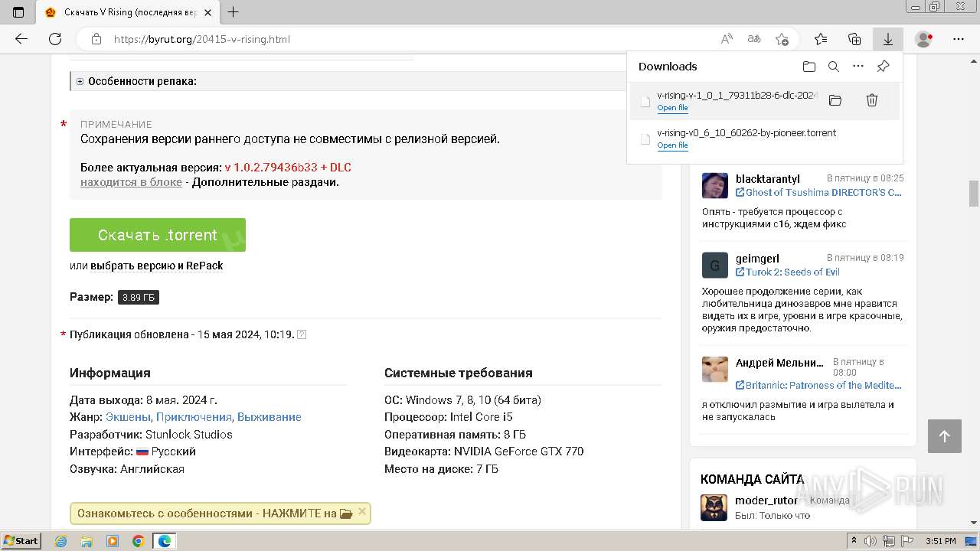Screen dimensions: 980x551
Task: Show v-rising-v-1_0_1 file in folder
Action: click(x=835, y=100)
